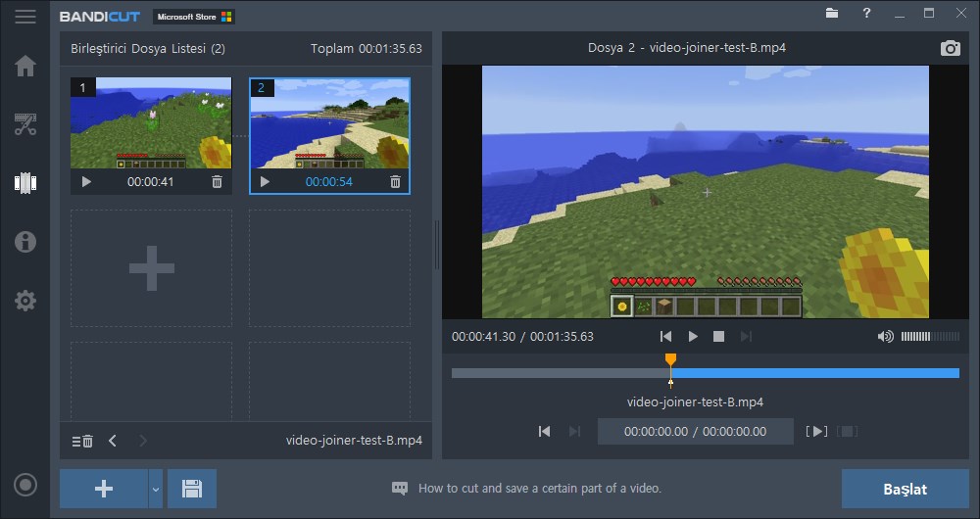The height and width of the screenshot is (519, 980).
Task: Play clip 2 thumbnail preview
Action: (x=265, y=182)
